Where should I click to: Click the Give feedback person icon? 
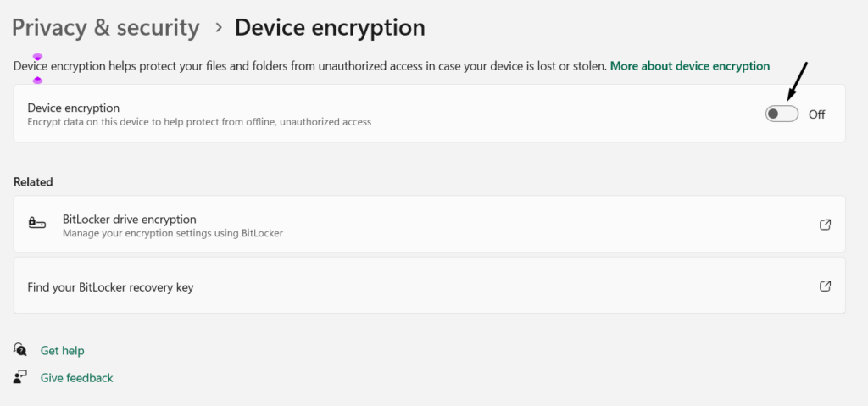(21, 377)
